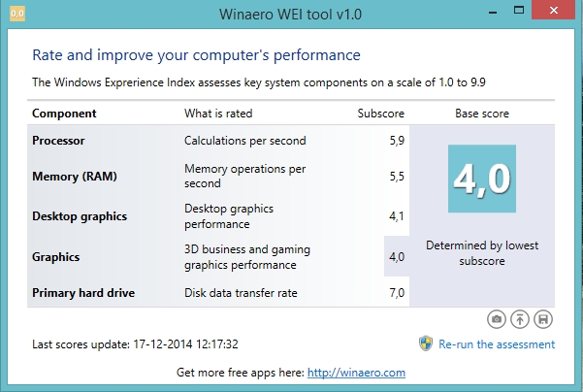This screenshot has width=583, height=392.
Task: Click the 'What is rated' column header
Action: pyautogui.click(x=218, y=114)
